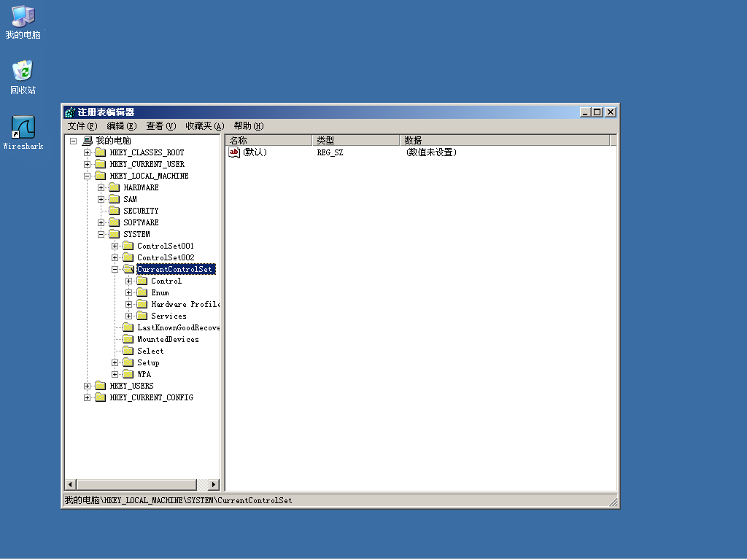This screenshot has height=560, width=747.
Task: Click the ControlSet002 folder icon
Action: click(128, 257)
